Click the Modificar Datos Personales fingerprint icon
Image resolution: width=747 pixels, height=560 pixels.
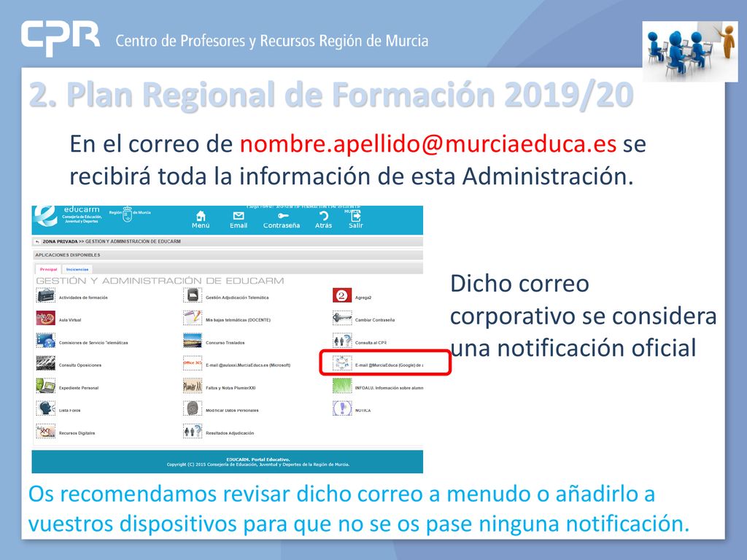click(193, 408)
